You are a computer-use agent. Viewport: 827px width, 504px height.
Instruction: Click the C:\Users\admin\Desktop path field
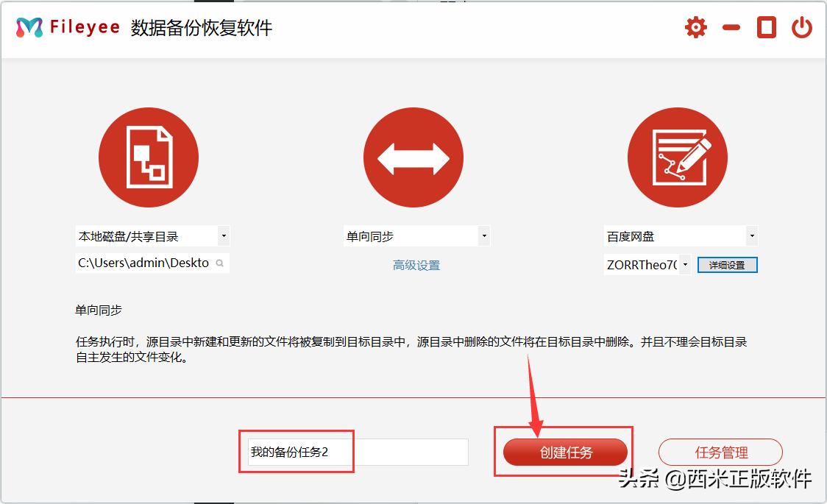tap(140, 262)
